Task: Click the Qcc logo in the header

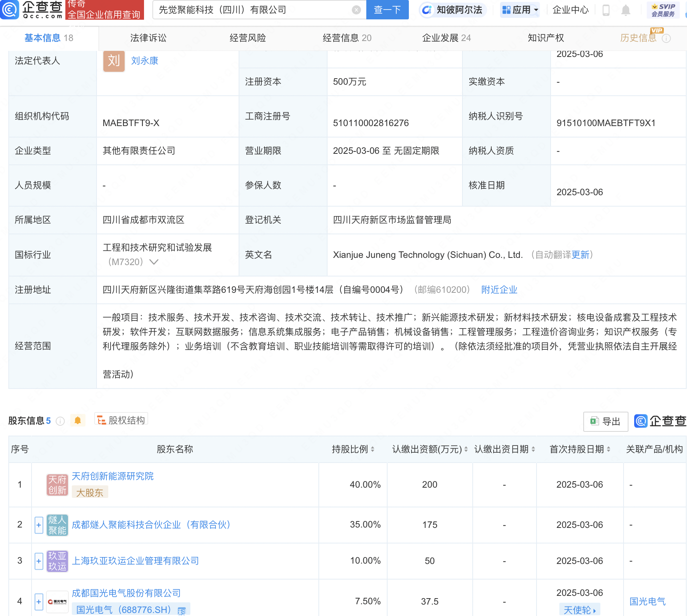Action: click(32, 9)
